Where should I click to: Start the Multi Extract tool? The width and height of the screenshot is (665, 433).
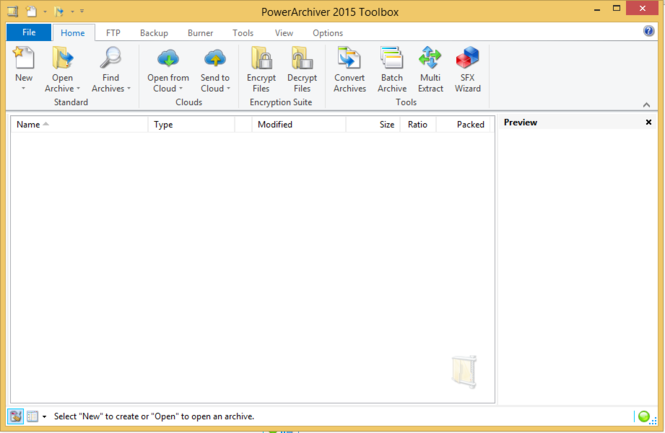point(430,70)
